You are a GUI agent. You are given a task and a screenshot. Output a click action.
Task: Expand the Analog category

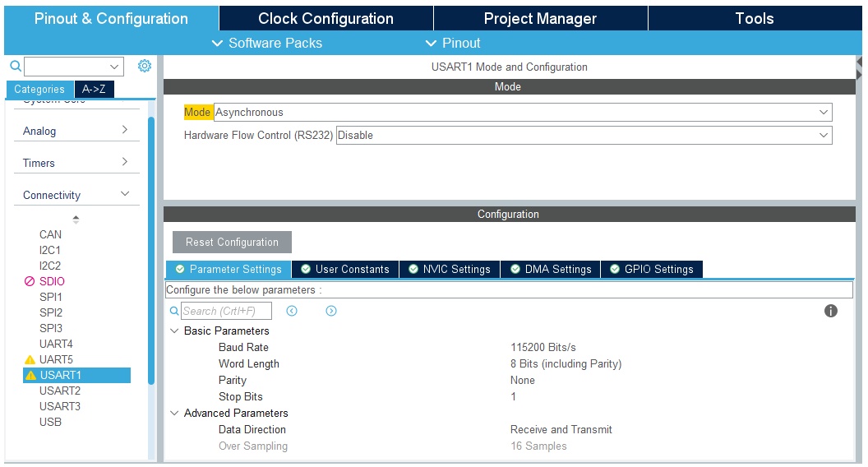[x=76, y=131]
